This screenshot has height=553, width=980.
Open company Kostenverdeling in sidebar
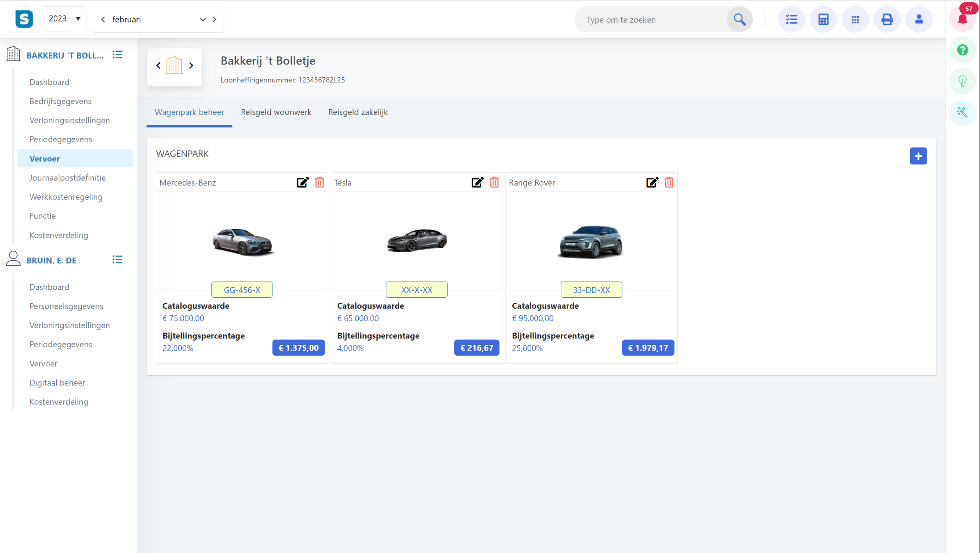point(59,235)
